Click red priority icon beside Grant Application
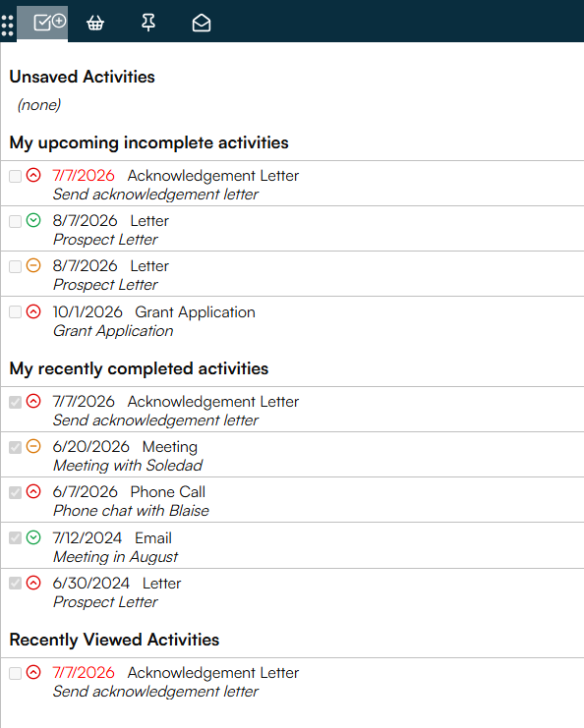This screenshot has height=728, width=584. click(33, 311)
